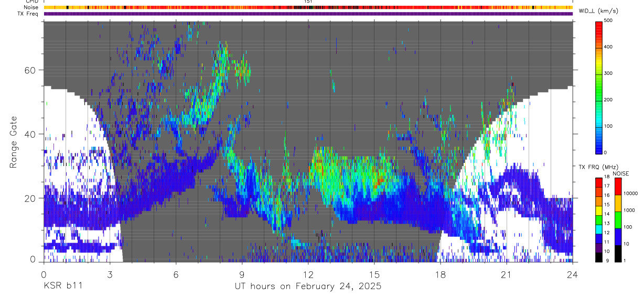Click the "11" MHz value in TX FRQ legend
Screen dimensions: 644x297
tap(608, 242)
